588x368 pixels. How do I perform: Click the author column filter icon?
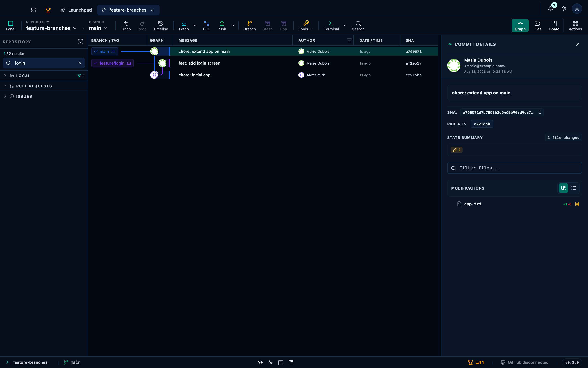tap(349, 40)
